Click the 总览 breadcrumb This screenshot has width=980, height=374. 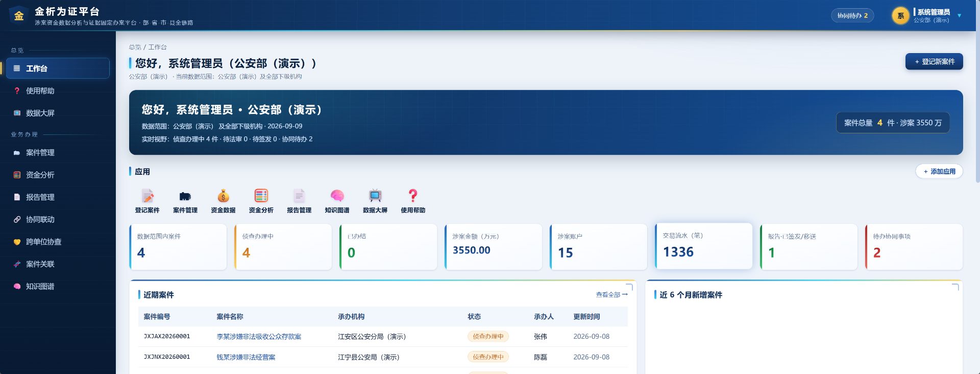click(x=135, y=47)
